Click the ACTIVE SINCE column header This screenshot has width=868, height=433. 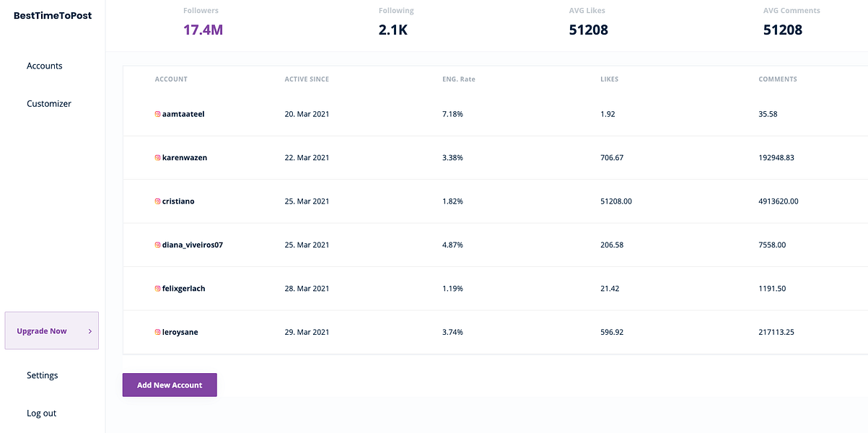coord(307,79)
